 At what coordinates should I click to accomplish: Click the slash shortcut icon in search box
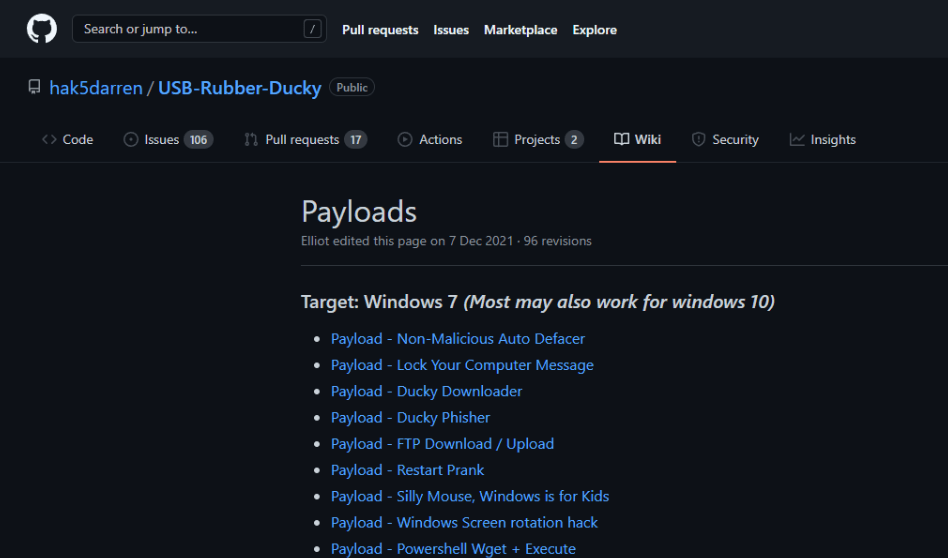[312, 28]
